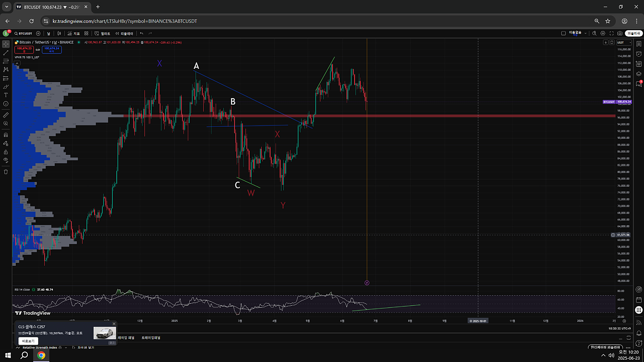Remove drawings with the trash icon
Viewport: 644px width, 362px height.
coord(6,172)
